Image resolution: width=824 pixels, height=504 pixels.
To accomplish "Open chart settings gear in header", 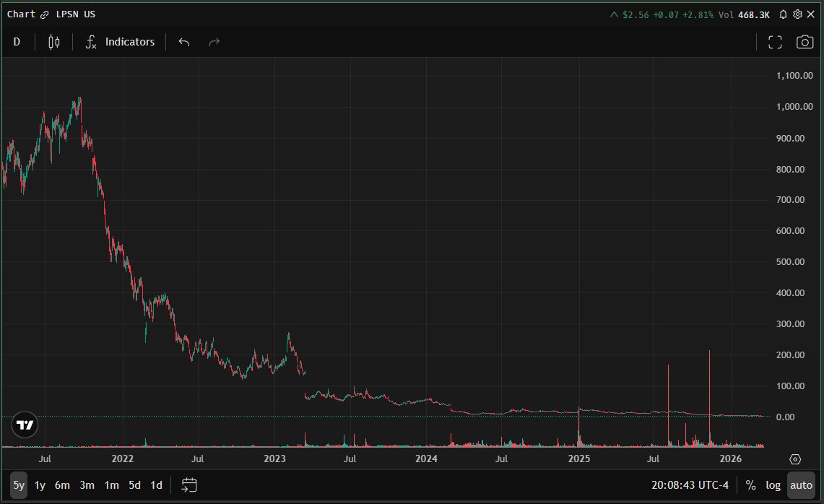I will click(797, 14).
